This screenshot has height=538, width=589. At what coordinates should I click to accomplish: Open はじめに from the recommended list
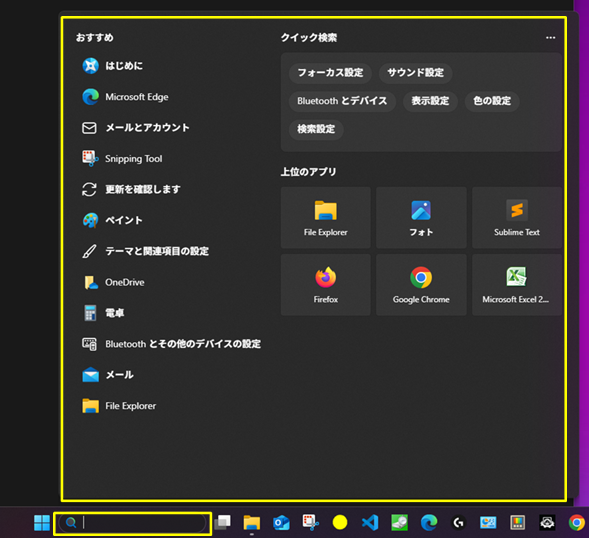tap(113, 66)
